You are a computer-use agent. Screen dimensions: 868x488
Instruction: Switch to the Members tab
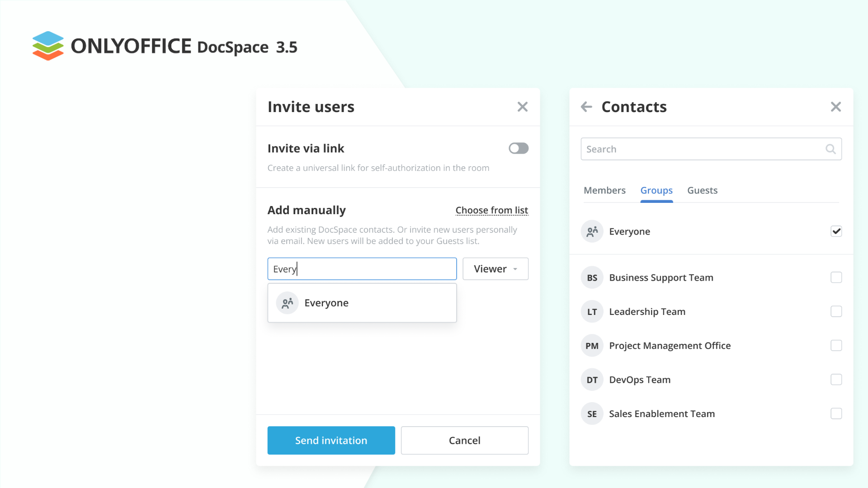coord(604,190)
